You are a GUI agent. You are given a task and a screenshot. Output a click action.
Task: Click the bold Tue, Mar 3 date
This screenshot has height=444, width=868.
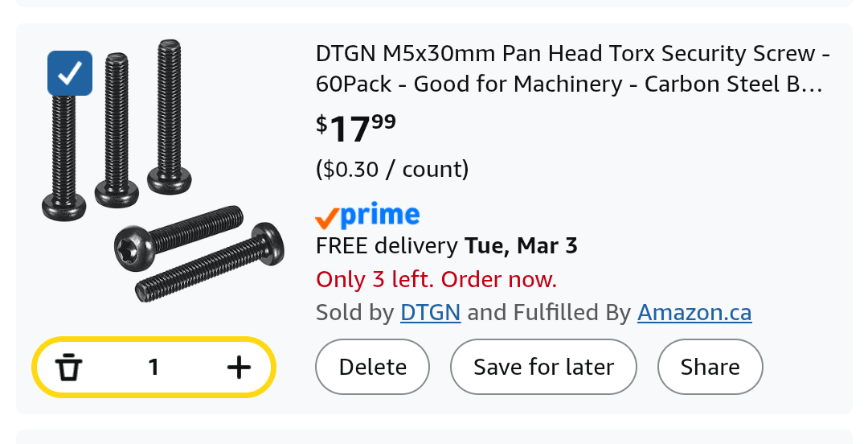[x=521, y=246]
